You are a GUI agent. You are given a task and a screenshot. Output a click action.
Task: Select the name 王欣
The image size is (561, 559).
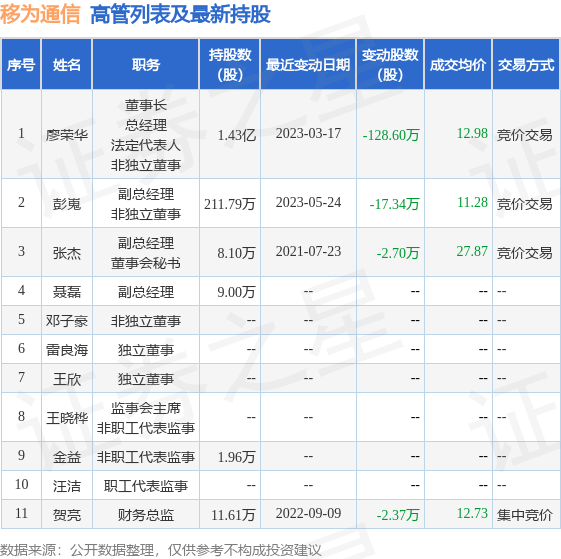[x=67, y=379]
